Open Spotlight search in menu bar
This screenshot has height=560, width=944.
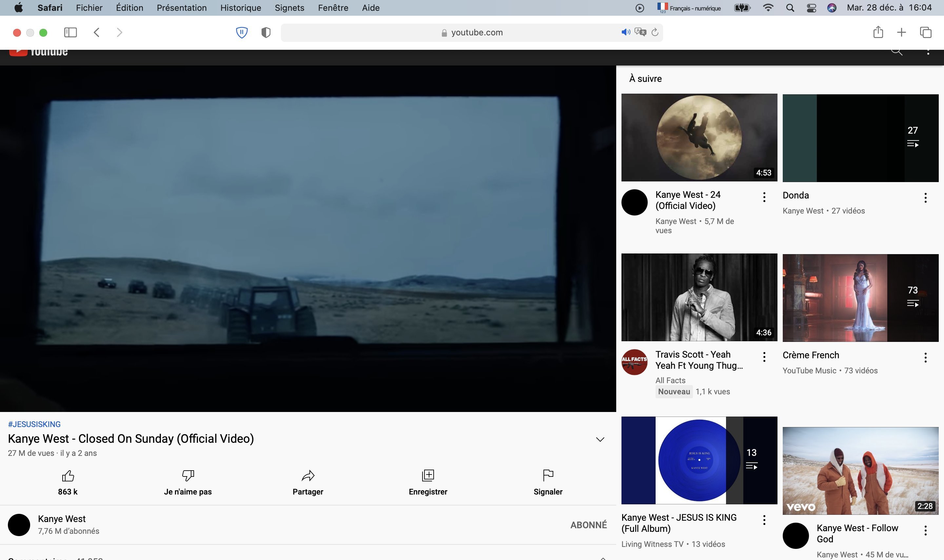click(790, 8)
